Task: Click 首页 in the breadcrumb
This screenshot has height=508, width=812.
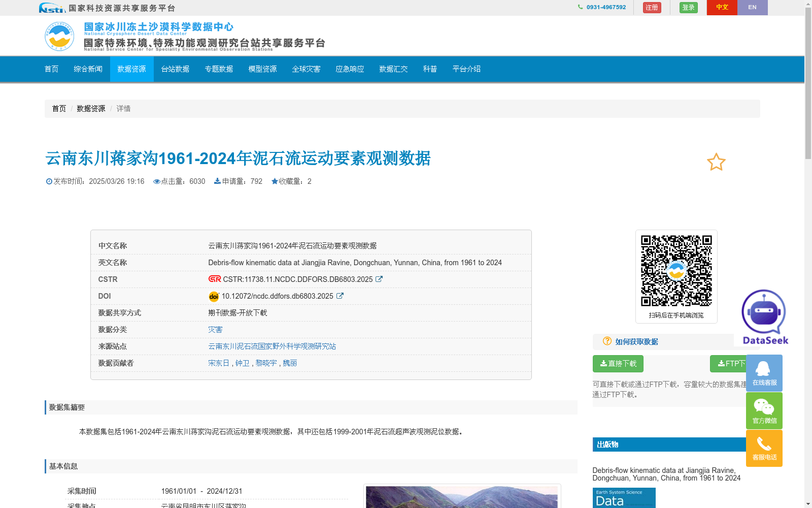Action: (x=59, y=109)
